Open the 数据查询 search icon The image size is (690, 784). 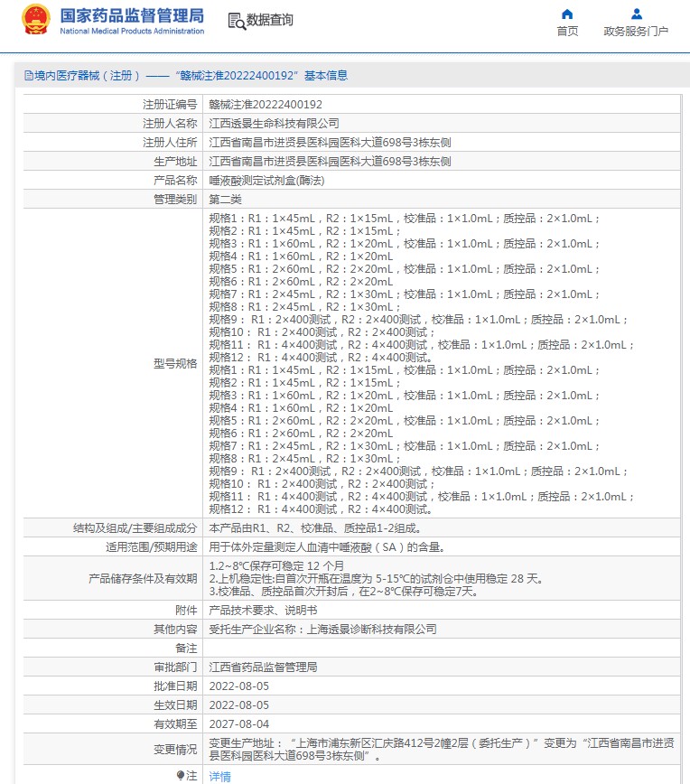[x=237, y=21]
